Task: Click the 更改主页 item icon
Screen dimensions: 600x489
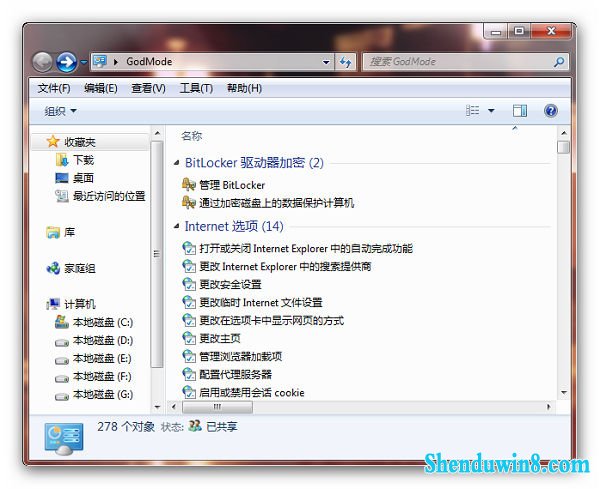Action: tap(189, 338)
